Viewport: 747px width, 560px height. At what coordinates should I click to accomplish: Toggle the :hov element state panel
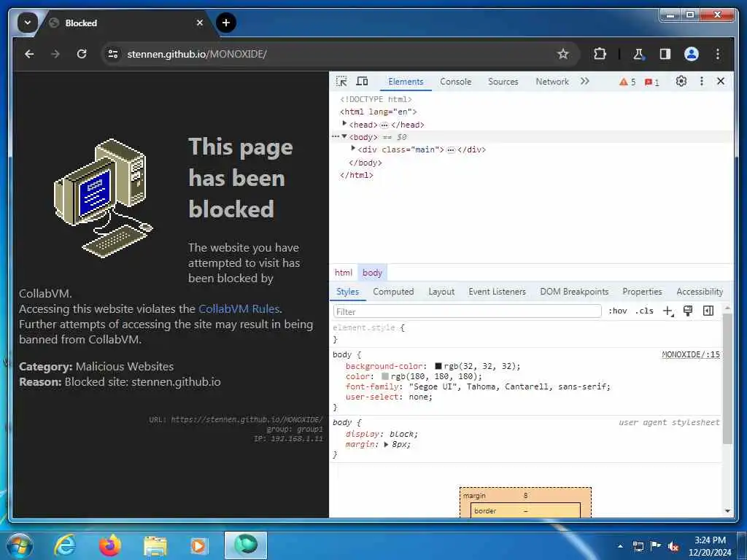[x=617, y=311]
